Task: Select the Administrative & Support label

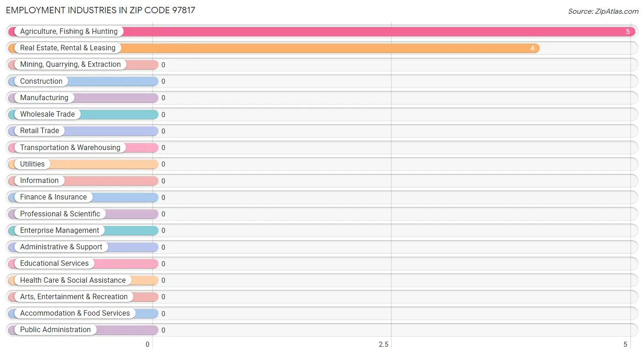Action: (61, 247)
